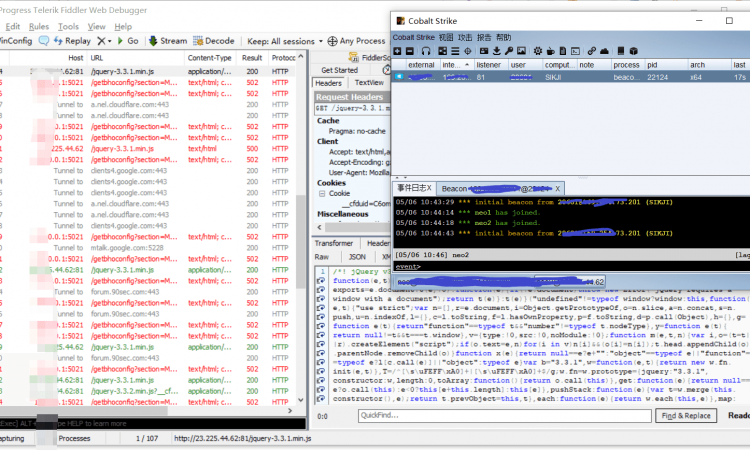Open the 攻击 menu in Cobalt Strike

pyautogui.click(x=465, y=37)
